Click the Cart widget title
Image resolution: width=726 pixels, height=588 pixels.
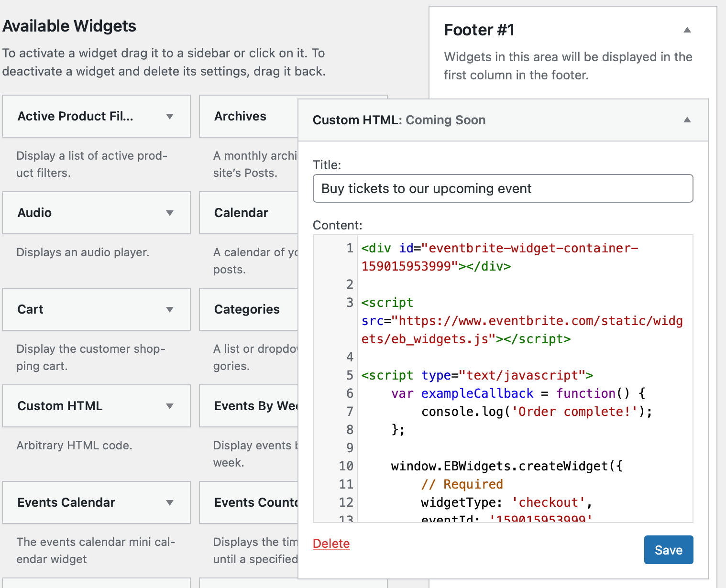coord(30,309)
